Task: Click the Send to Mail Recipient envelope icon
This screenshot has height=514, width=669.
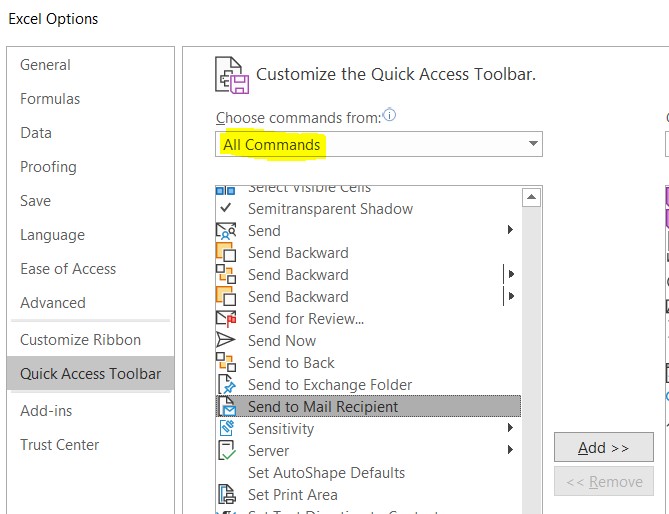Action: point(227,407)
